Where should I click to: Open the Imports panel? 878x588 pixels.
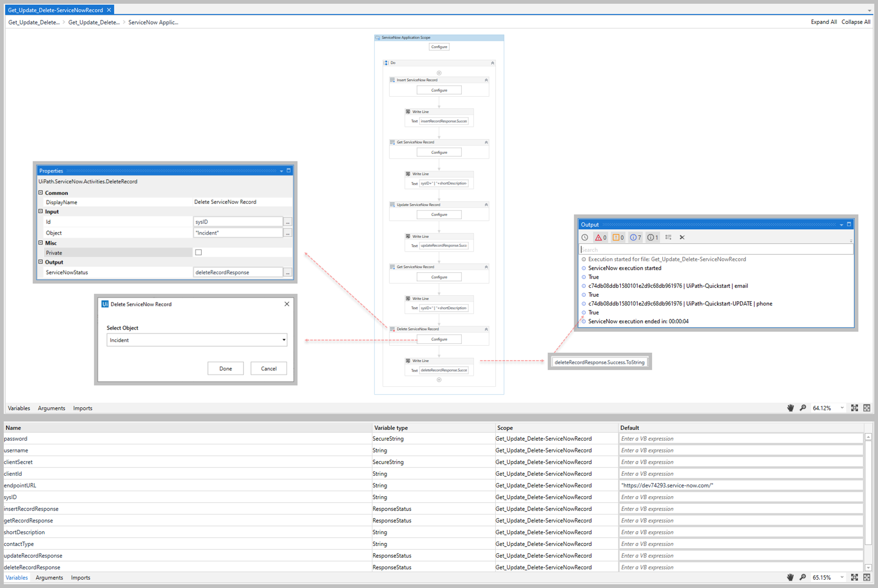click(82, 408)
